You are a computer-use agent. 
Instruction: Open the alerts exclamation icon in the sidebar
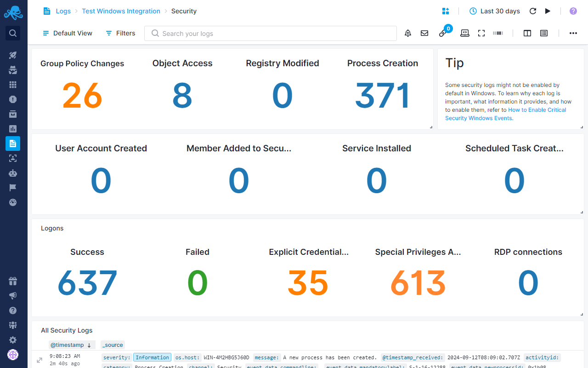(x=13, y=99)
